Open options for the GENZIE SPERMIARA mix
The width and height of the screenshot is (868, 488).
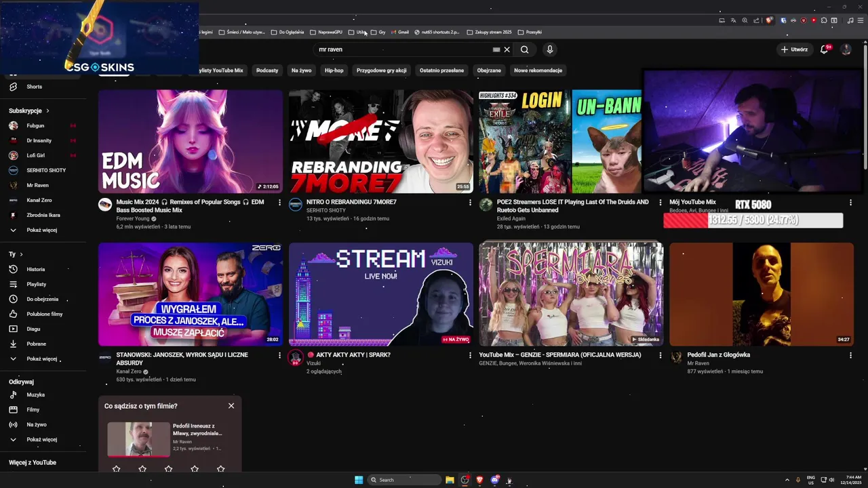pyautogui.click(x=660, y=355)
